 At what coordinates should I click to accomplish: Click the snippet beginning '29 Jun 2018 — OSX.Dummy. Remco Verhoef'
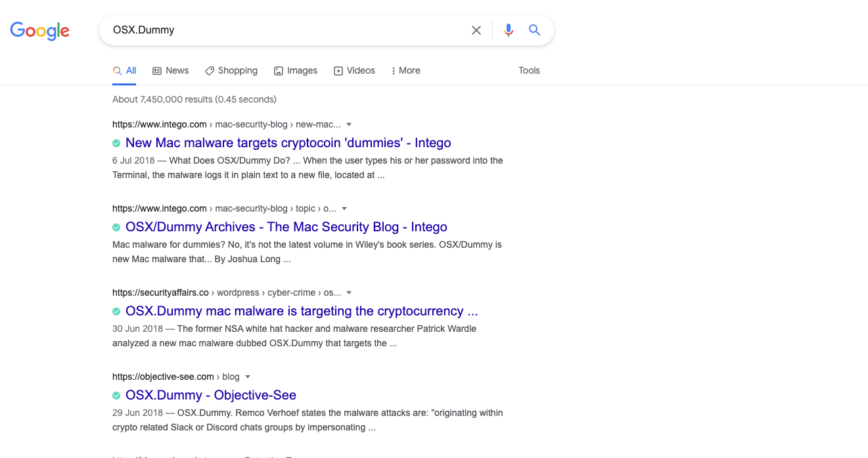point(308,420)
